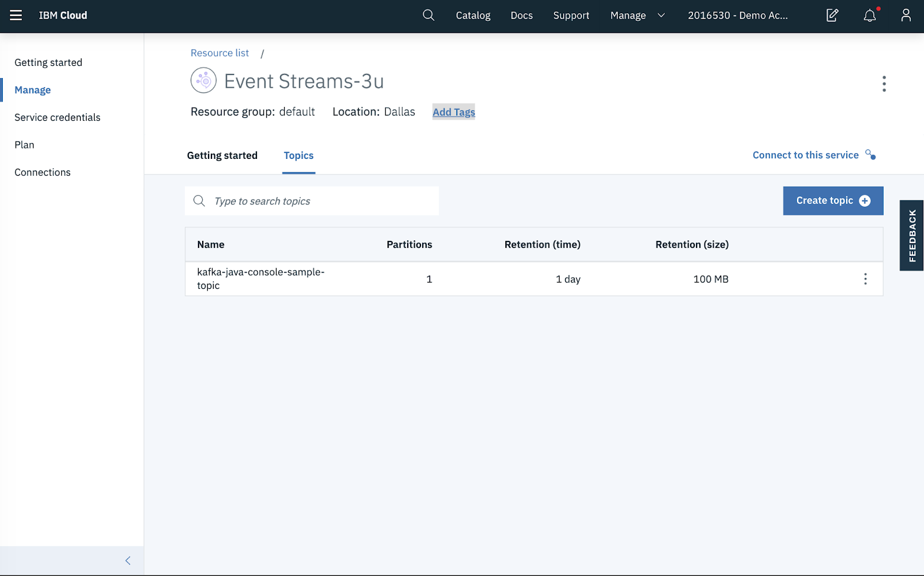Click the search magnifier icon in header
Screen dimensions: 924x576
pos(429,16)
